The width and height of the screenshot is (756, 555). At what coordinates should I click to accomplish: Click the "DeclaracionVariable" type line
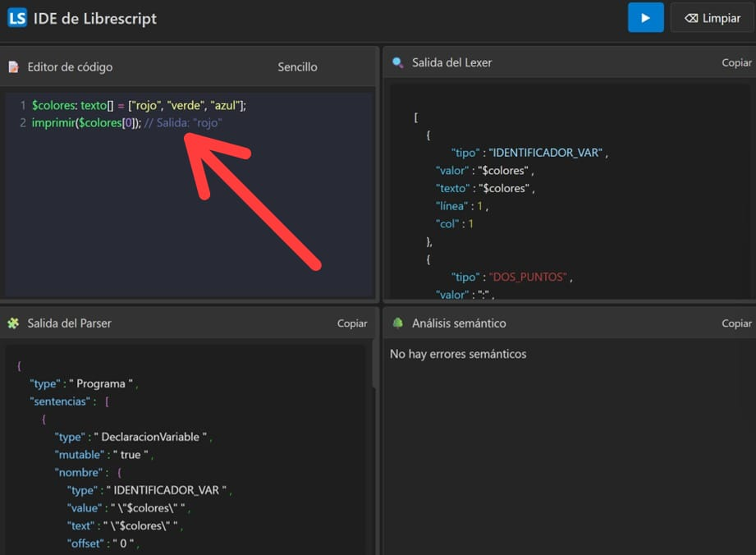134,437
